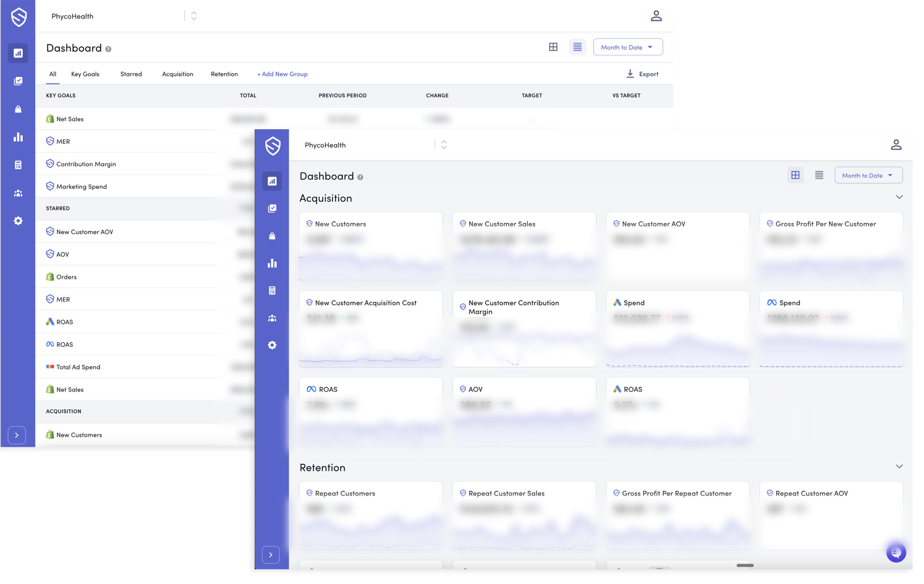The width and height of the screenshot is (924, 584).
Task: Click the bar chart icon in left sidebar
Action: (x=18, y=137)
